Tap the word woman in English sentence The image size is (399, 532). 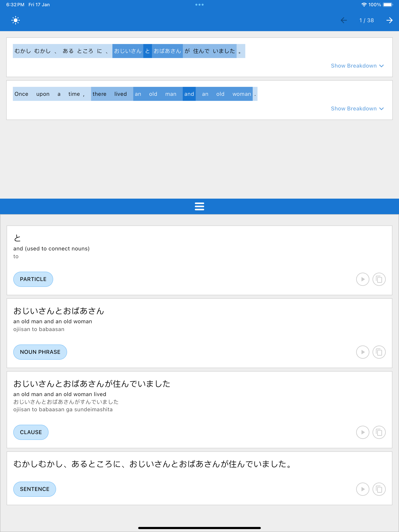point(242,94)
